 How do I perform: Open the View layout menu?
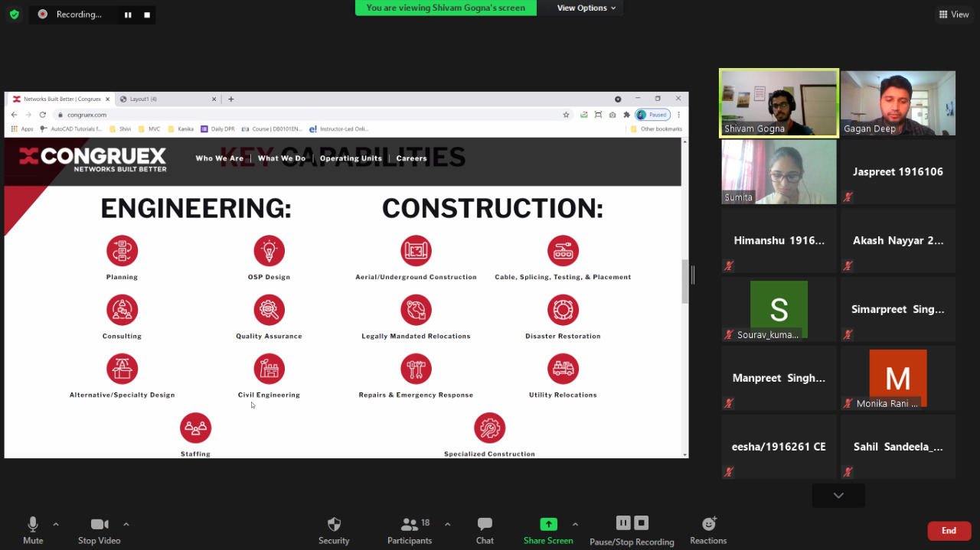pos(954,15)
